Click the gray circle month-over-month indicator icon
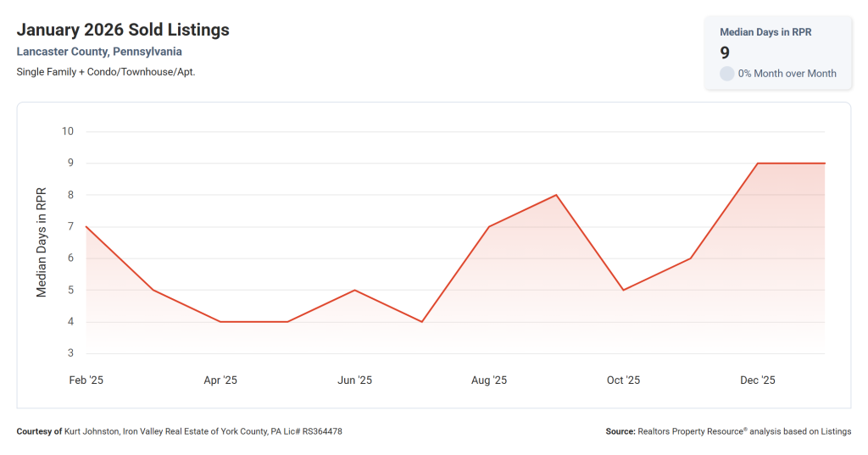This screenshot has height=455, width=868. (x=726, y=74)
